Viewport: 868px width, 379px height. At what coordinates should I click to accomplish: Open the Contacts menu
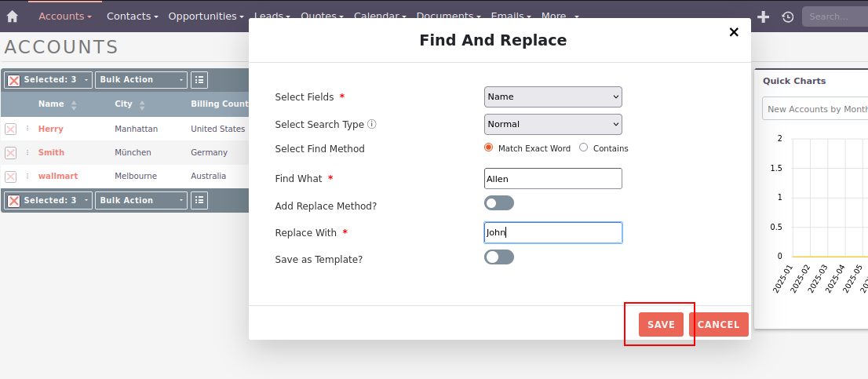tap(132, 16)
